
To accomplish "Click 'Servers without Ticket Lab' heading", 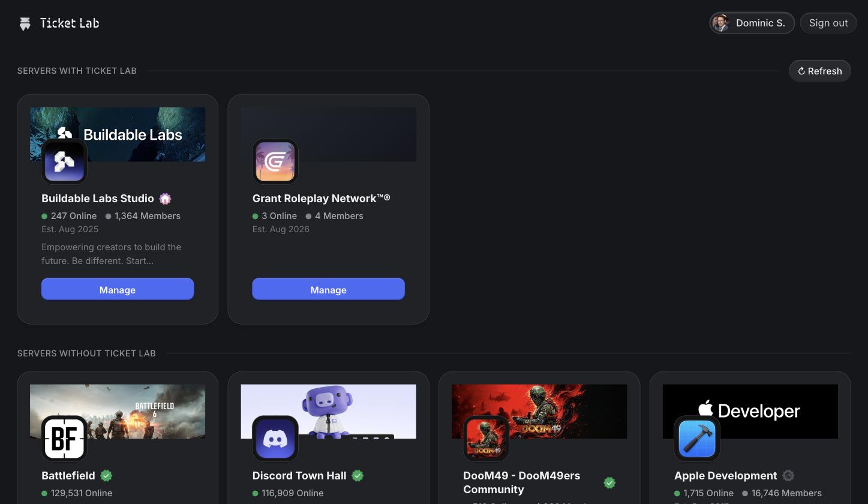I will 86,353.
